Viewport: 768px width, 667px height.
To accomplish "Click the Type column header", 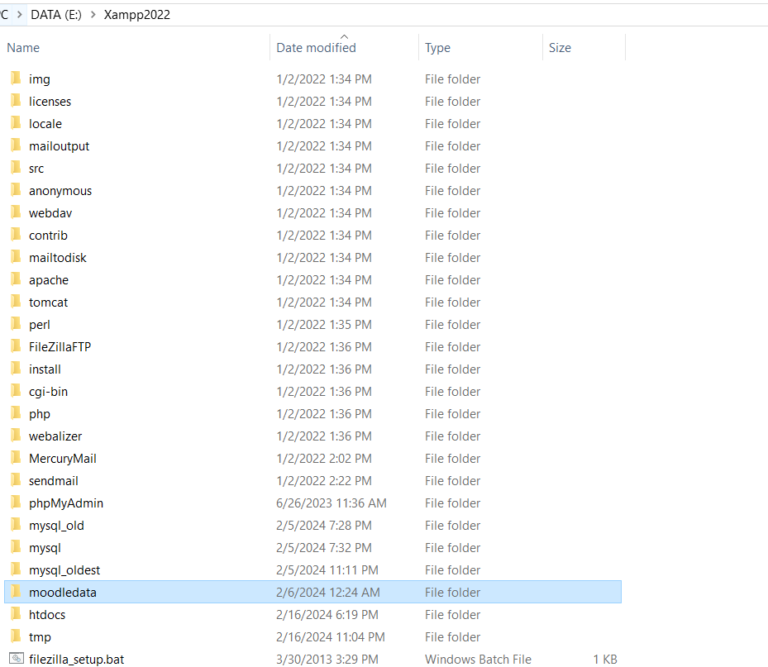I will pos(437,48).
